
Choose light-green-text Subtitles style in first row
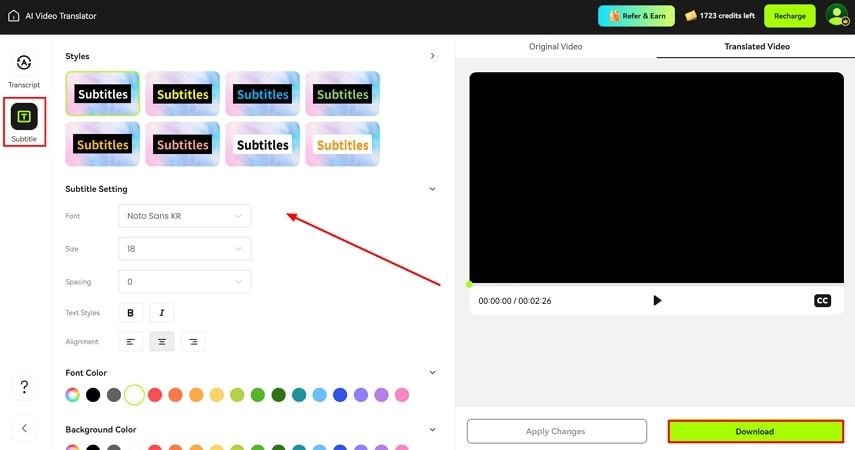[x=342, y=94]
